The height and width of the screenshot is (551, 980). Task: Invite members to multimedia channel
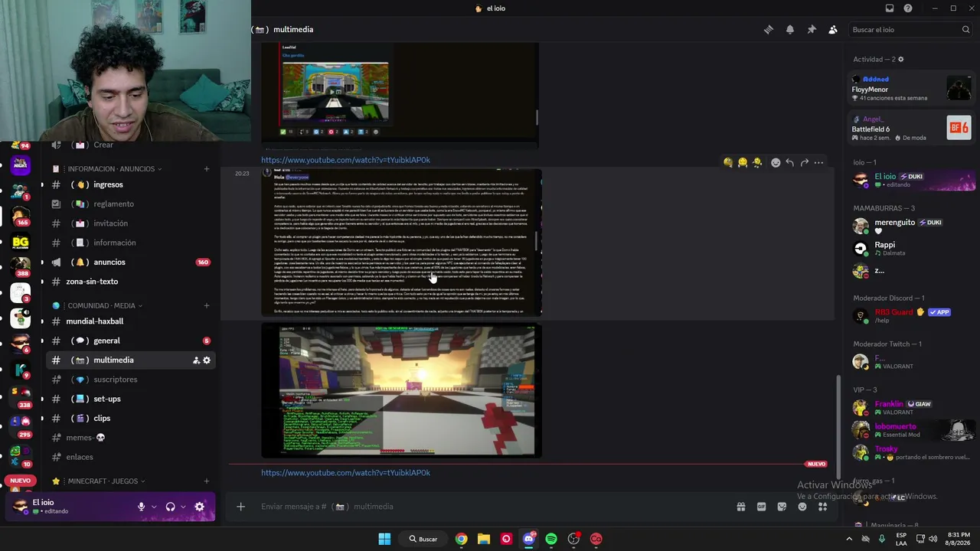tap(196, 360)
